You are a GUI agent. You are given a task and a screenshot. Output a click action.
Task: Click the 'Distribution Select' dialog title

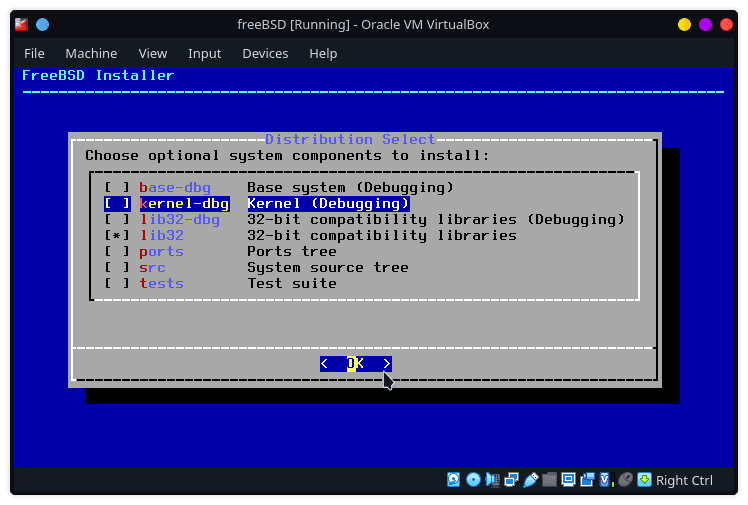click(x=350, y=139)
